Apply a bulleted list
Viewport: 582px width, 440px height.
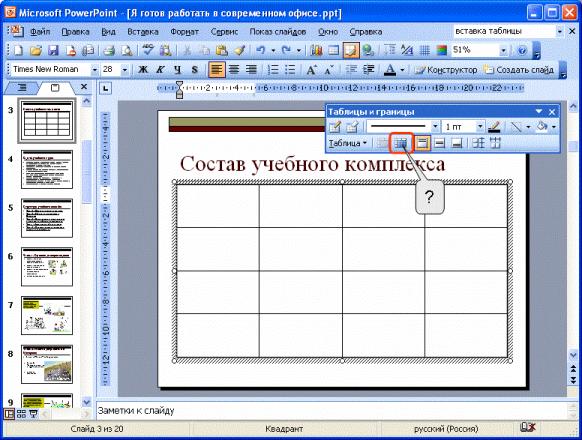[290, 70]
